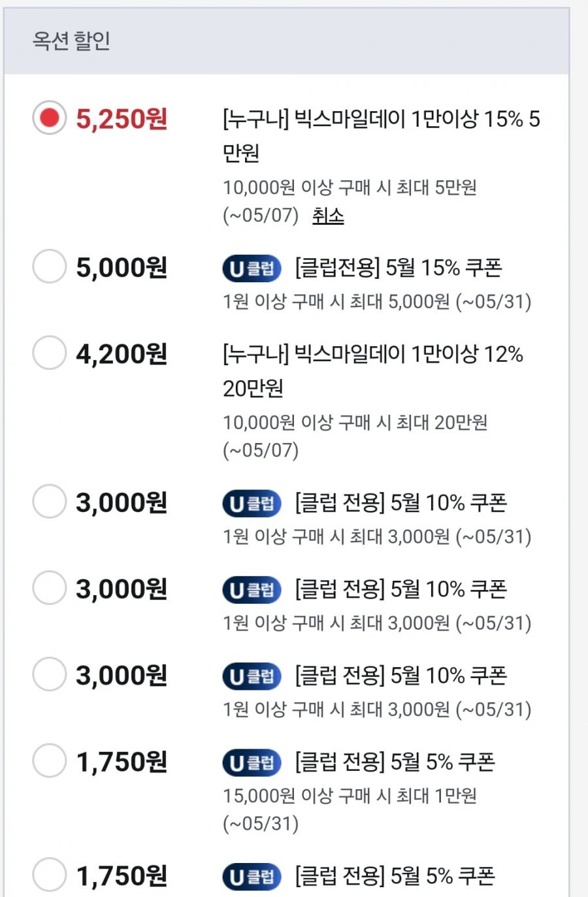Tap U클럽 badge on 5% 쿠폰 with 1만원 limit
The height and width of the screenshot is (897, 588).
[x=252, y=762]
